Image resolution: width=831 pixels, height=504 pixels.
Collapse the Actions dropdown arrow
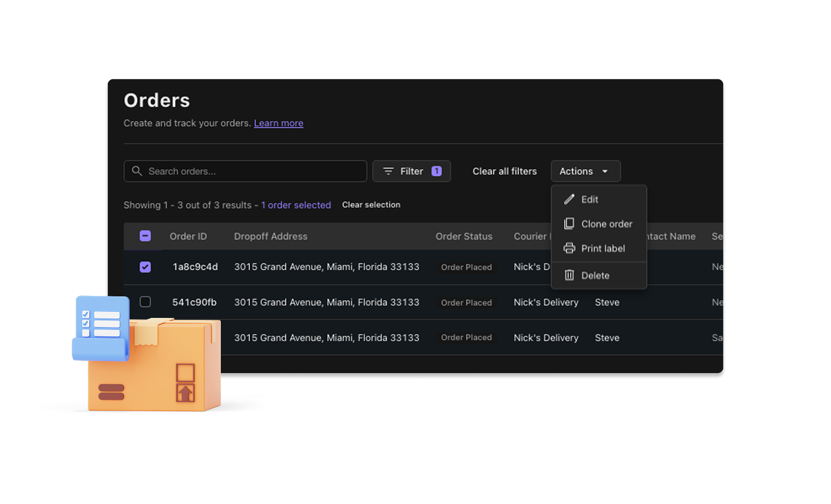[x=605, y=172]
